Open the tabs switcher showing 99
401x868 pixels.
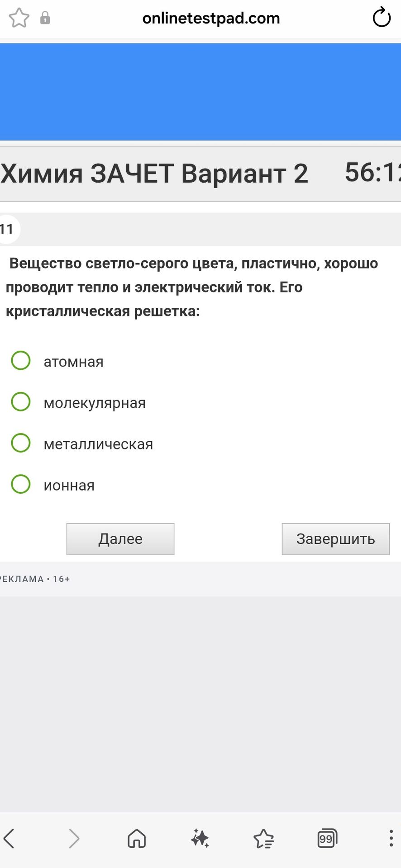coord(327,839)
